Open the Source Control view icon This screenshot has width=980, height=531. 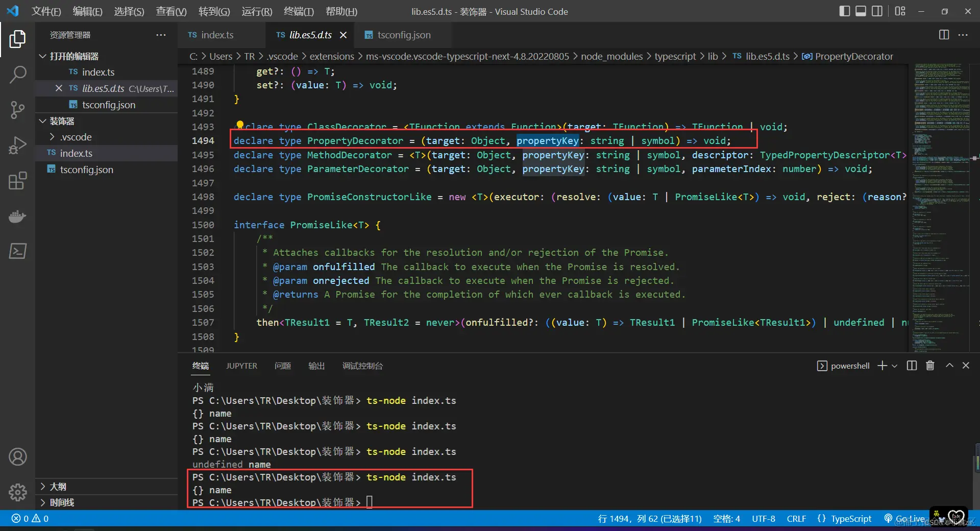point(17,110)
